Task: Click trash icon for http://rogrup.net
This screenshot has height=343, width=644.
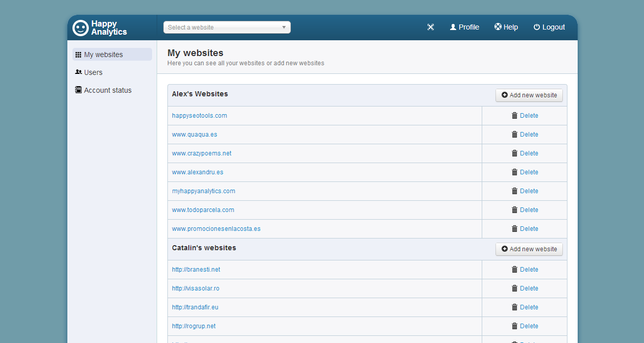Action: 514,326
